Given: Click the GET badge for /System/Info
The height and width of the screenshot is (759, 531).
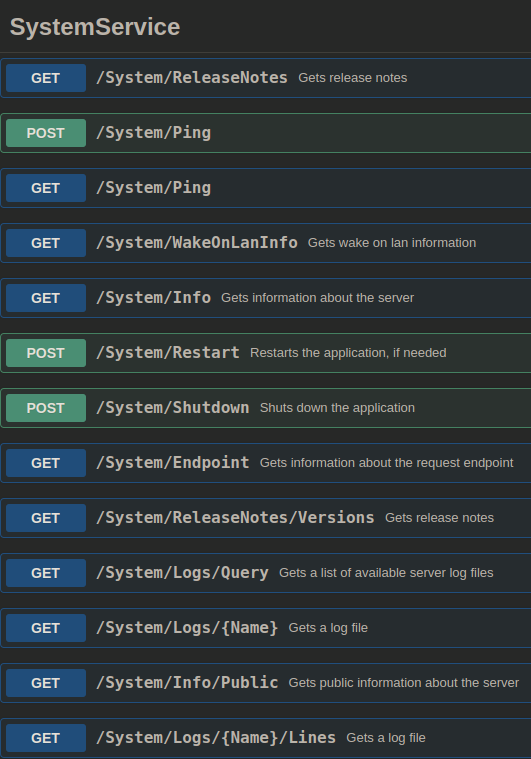Looking at the screenshot, I should 46,298.
